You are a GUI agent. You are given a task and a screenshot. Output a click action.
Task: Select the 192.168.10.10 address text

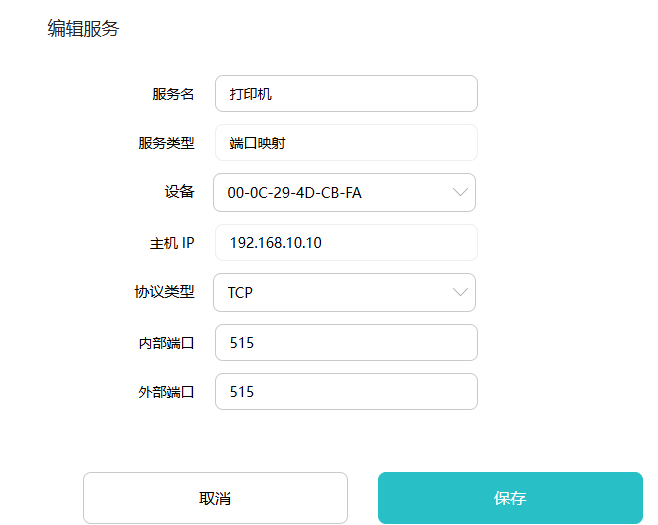click(276, 243)
